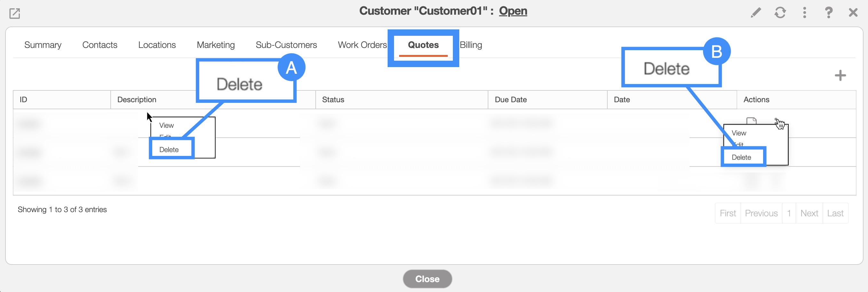Open help with the question mark icon
This screenshot has width=868, height=292.
pyautogui.click(x=829, y=13)
